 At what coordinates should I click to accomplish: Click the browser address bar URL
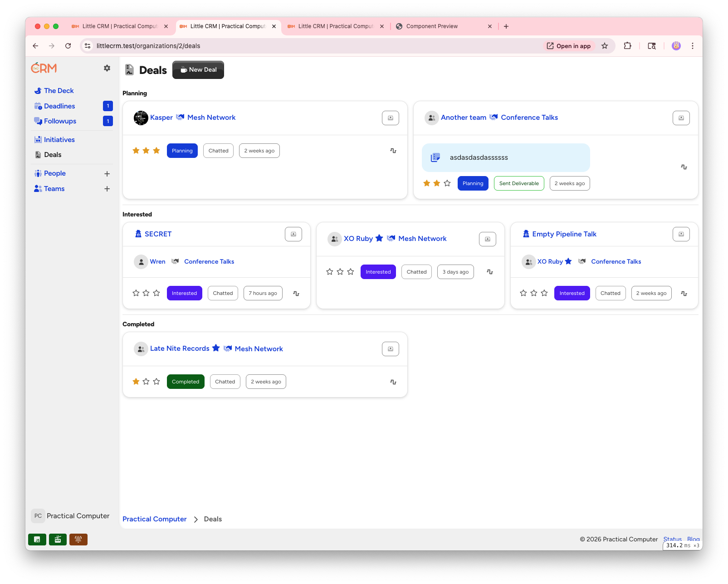148,46
